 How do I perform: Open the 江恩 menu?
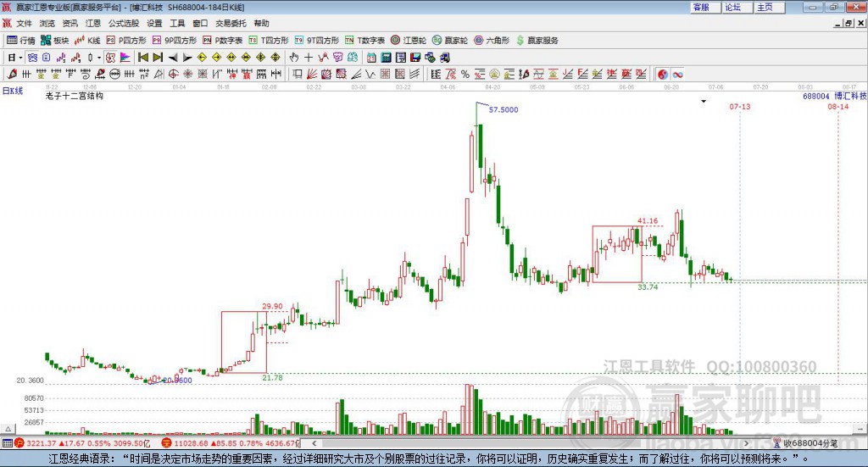pyautogui.click(x=93, y=23)
